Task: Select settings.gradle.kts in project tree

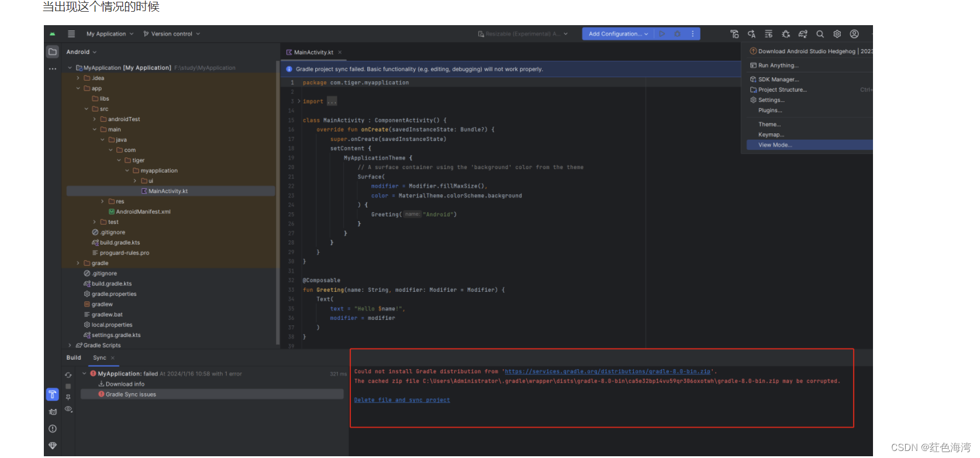Action: 116,335
